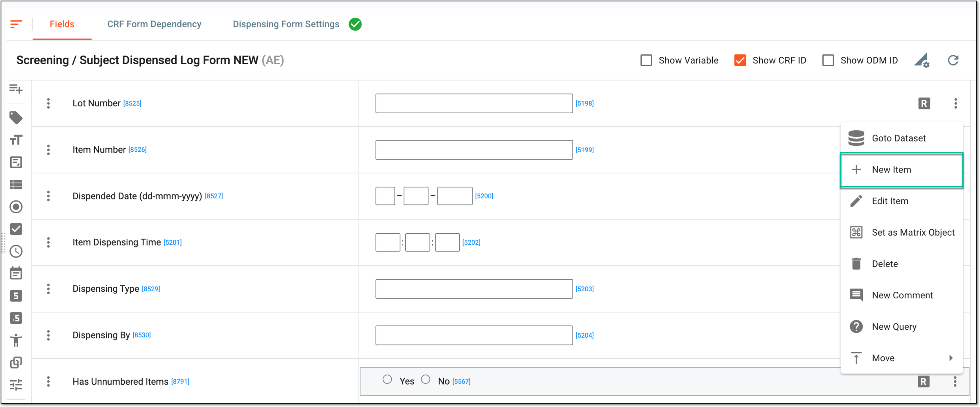Open left options menu for Dispensing Type
Image resolution: width=980 pixels, height=407 pixels.
coord(48,289)
